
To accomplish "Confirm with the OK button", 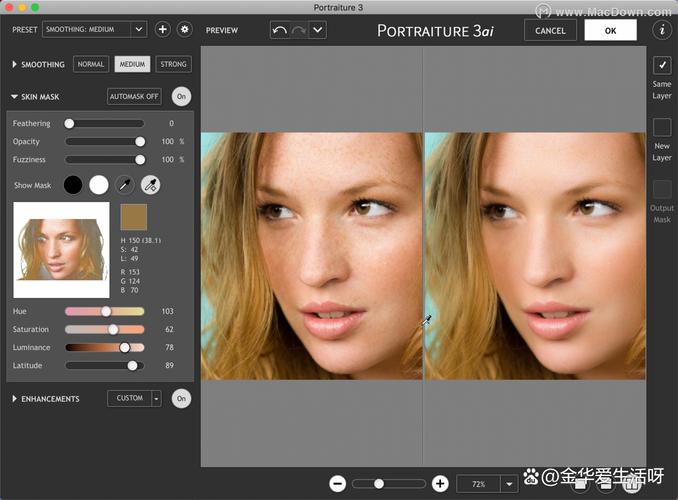I will [610, 31].
